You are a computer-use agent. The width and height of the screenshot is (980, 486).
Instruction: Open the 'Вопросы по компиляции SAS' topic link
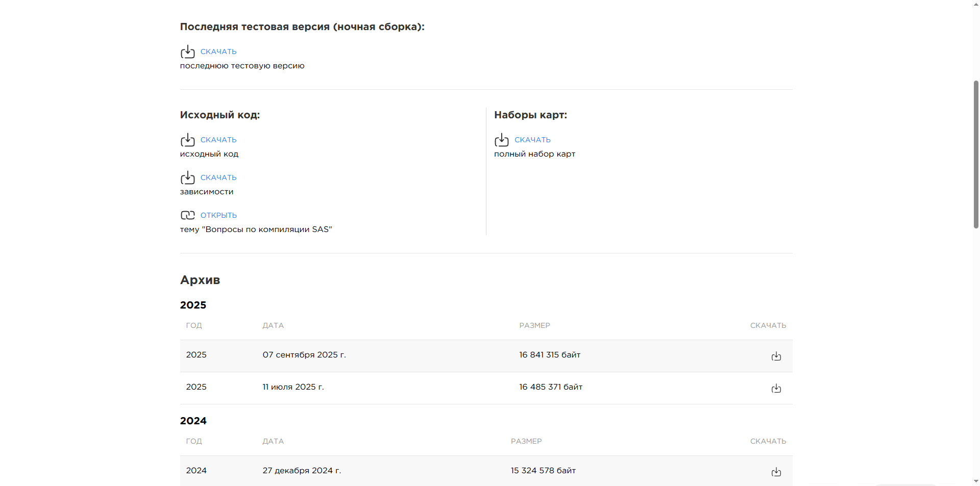coord(218,215)
